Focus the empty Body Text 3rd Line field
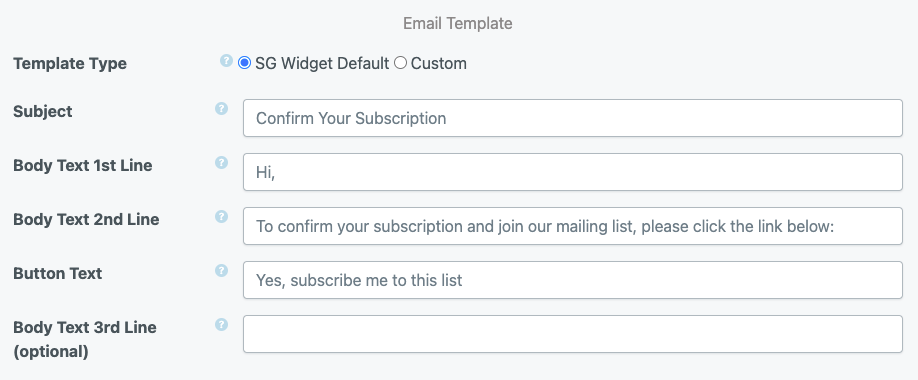The image size is (918, 380). (573, 334)
